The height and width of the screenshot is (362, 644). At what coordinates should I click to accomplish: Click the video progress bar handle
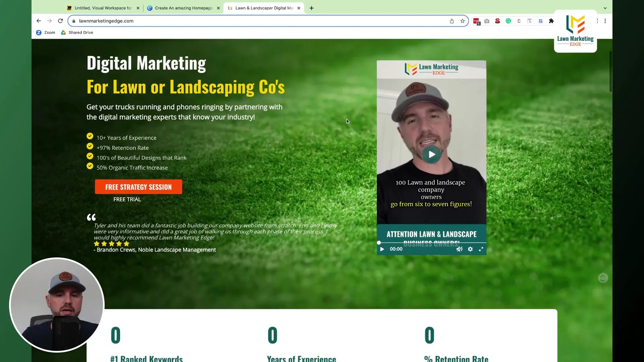pyautogui.click(x=379, y=242)
